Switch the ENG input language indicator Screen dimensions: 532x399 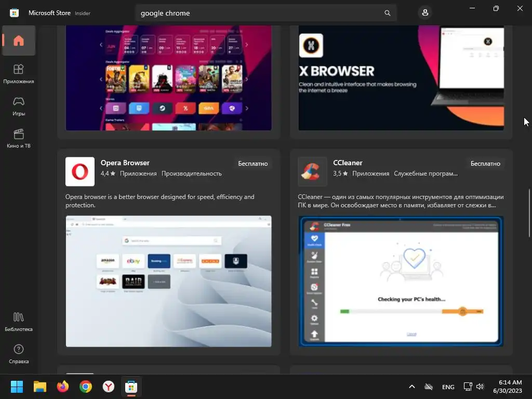448,387
